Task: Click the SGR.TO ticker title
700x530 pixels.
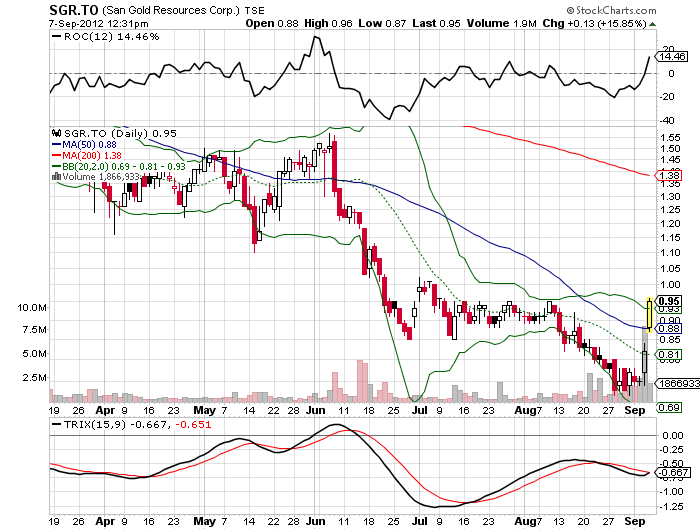Action: [x=74, y=10]
